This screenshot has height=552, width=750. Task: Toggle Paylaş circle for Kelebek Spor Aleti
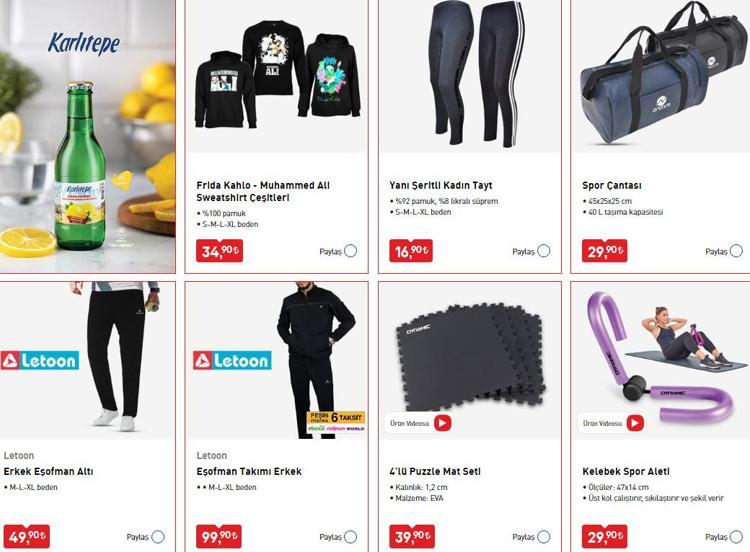737,537
